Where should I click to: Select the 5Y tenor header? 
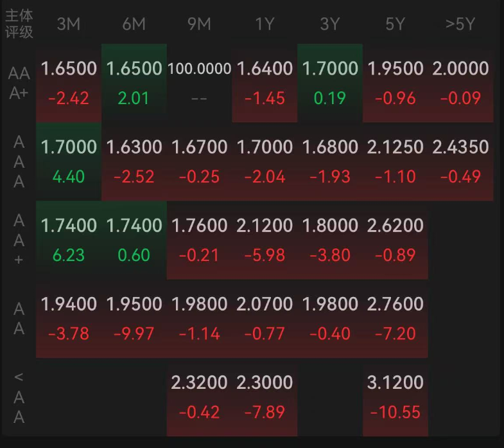coord(395,24)
